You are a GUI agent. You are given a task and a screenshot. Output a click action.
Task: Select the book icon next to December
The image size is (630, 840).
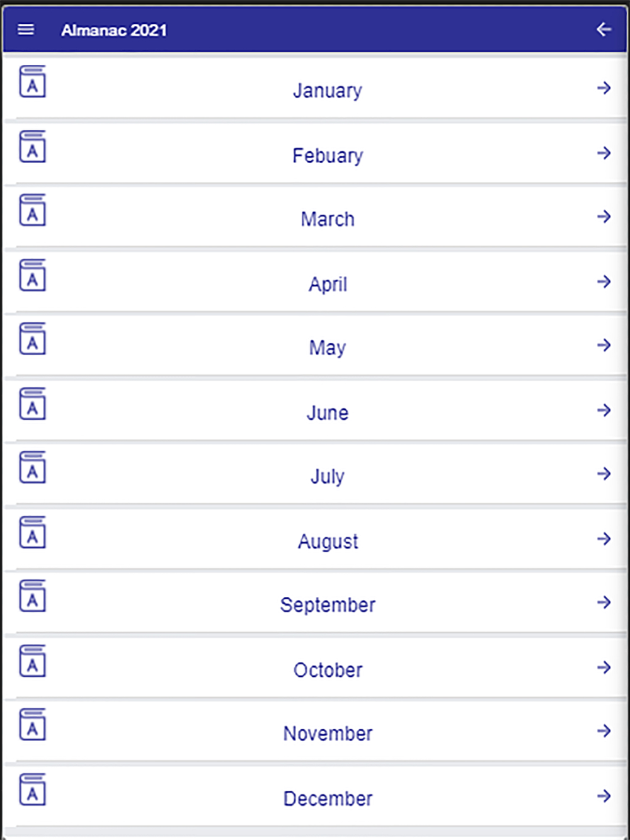tap(32, 789)
